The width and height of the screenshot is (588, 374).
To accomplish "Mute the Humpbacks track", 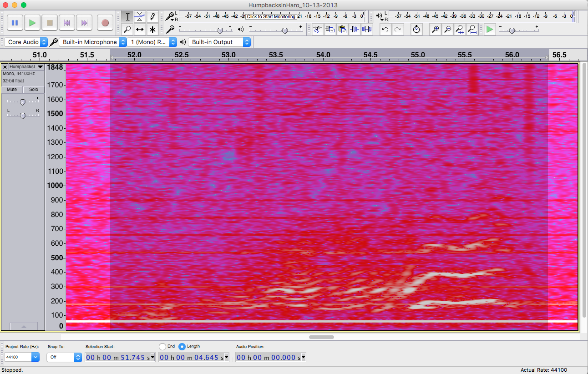I will 12,90.
